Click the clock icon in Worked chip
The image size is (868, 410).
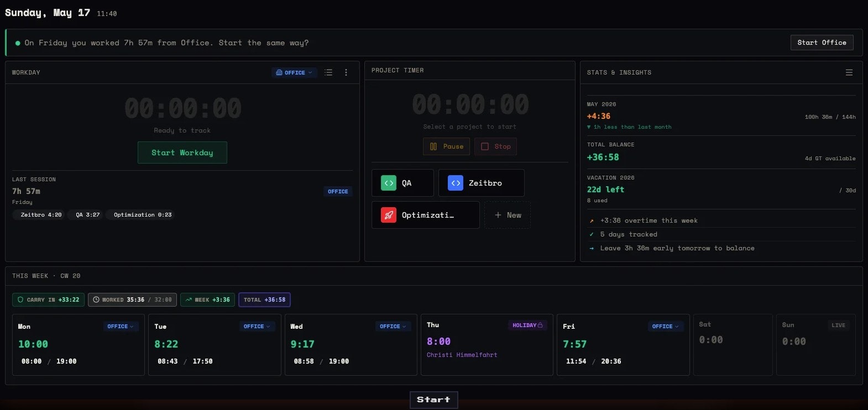click(x=96, y=299)
